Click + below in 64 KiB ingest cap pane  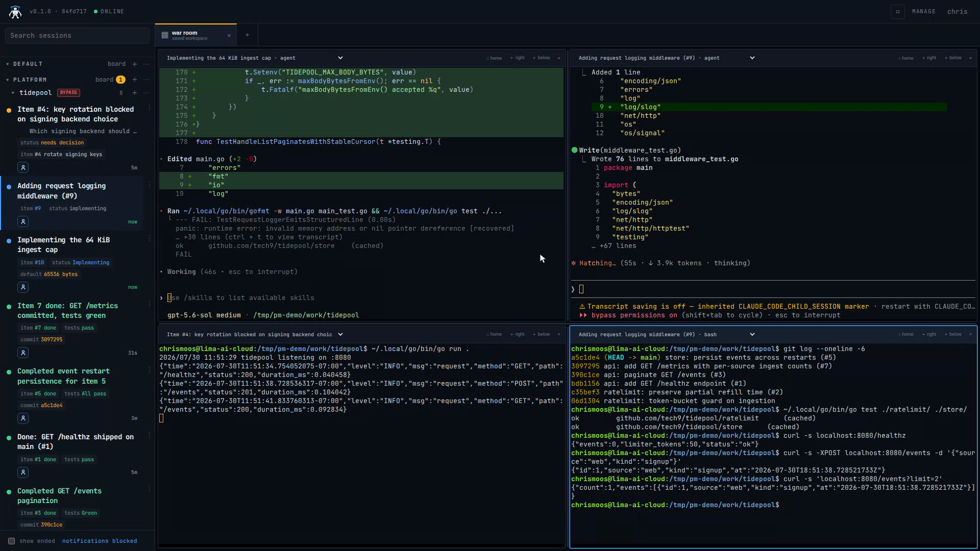pyautogui.click(x=542, y=58)
